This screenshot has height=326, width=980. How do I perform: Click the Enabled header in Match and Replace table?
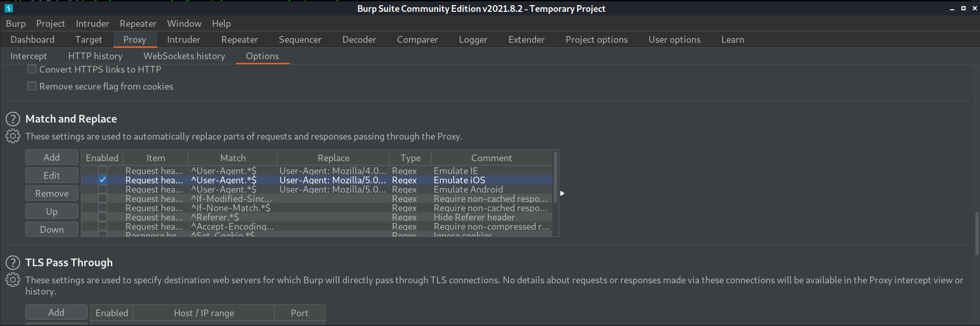coord(102,158)
